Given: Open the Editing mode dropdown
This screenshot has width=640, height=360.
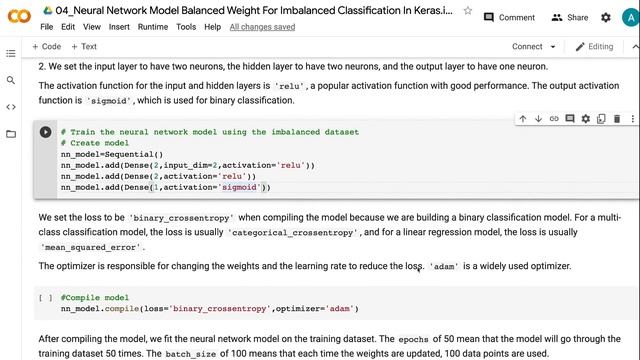Looking at the screenshot, I should tap(594, 47).
